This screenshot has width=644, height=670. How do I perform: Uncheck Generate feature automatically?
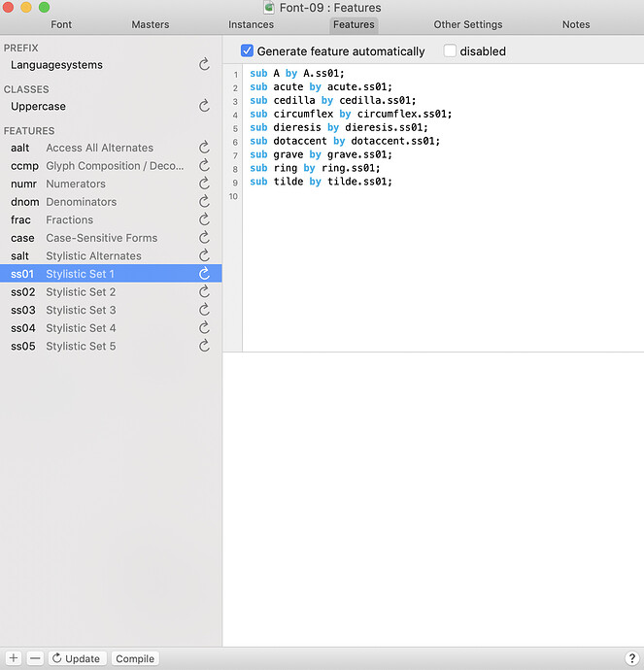(x=247, y=50)
